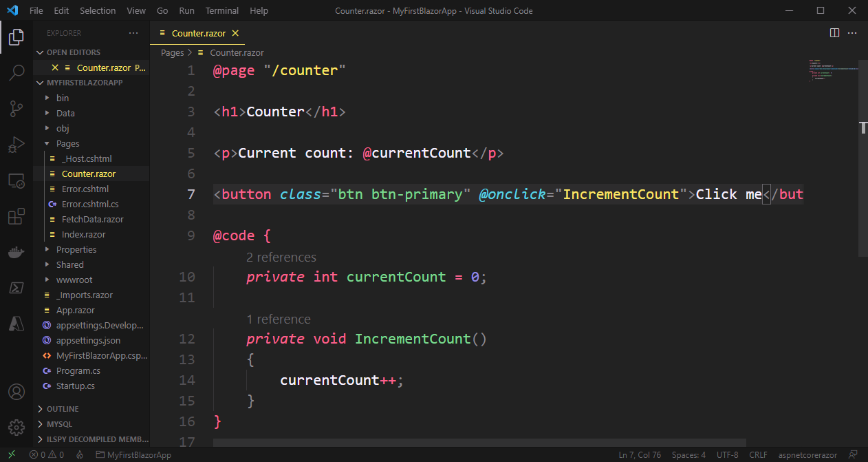
Task: Click the Accounts icon
Action: point(17,392)
